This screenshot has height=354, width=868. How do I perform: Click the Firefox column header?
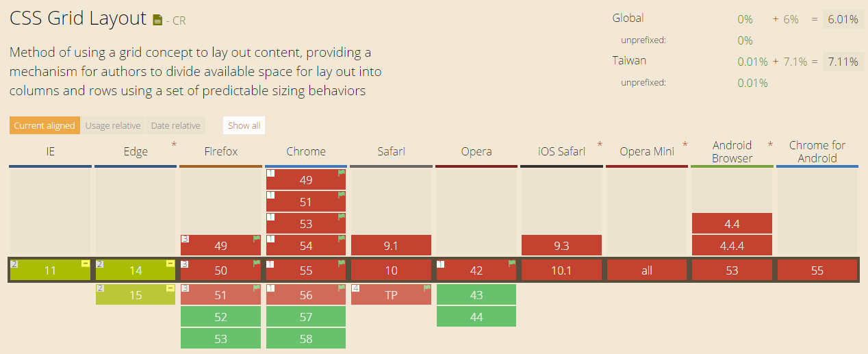220,151
